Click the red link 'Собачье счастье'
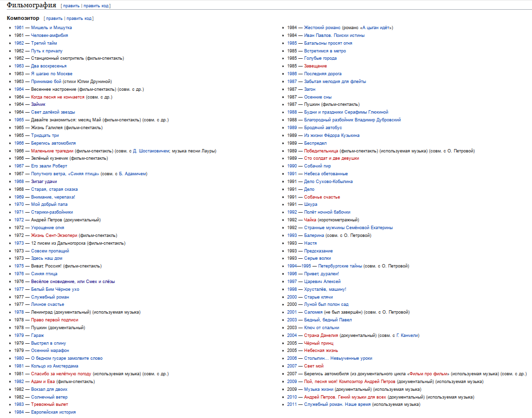Screen dimensions: 532x418 (x=322, y=197)
